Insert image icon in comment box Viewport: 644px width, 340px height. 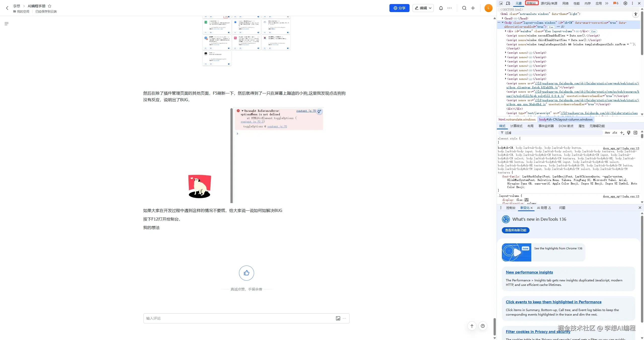coord(338,318)
